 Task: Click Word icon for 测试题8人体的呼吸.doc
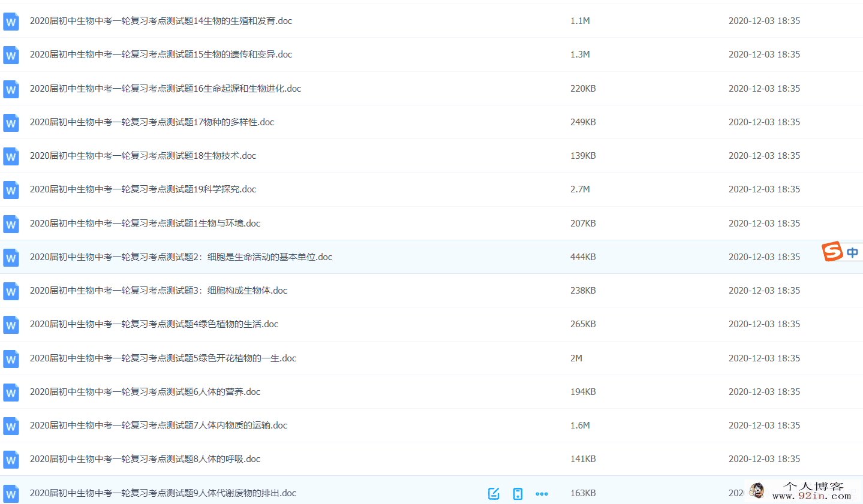click(x=11, y=460)
